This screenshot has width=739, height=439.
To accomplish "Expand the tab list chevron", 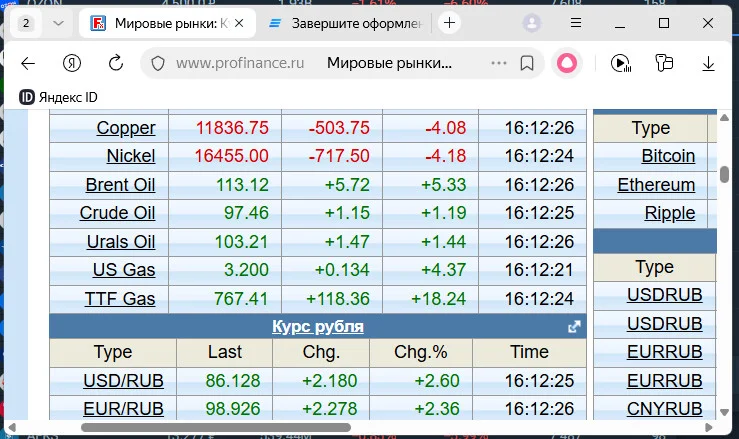I will [58, 23].
